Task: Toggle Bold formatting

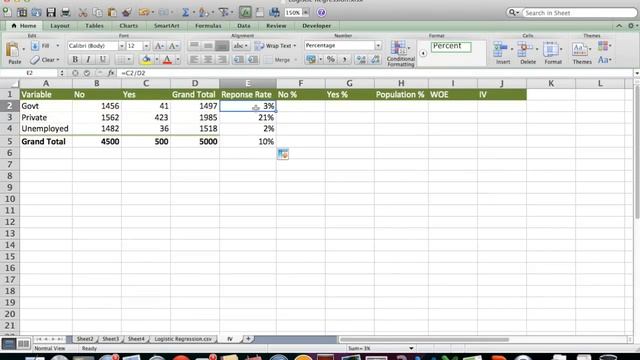Action: click(75, 60)
